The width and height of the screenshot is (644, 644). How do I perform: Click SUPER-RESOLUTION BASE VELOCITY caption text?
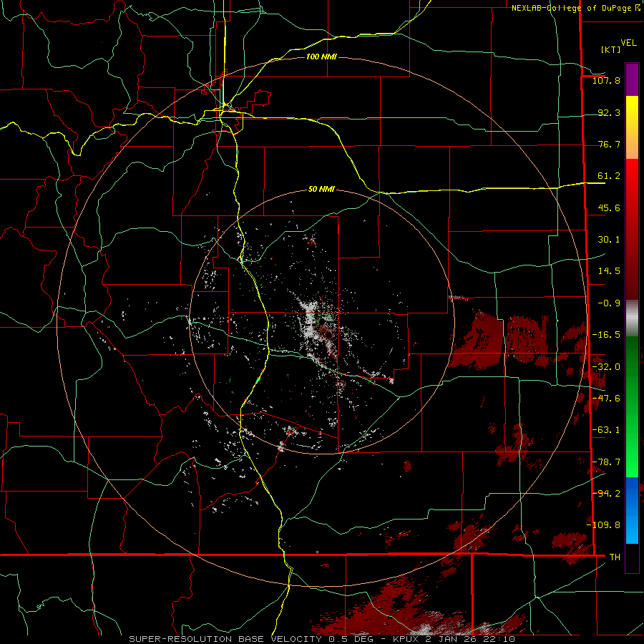point(227,639)
